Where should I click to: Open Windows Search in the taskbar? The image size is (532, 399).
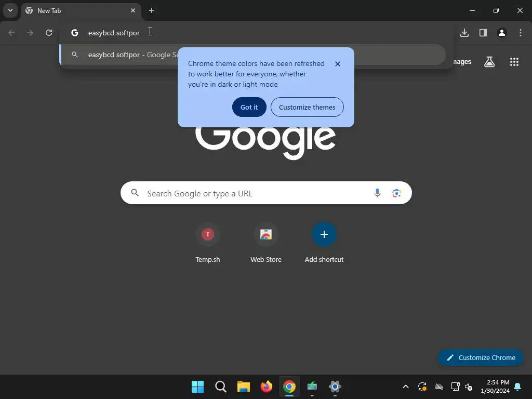[220, 387]
